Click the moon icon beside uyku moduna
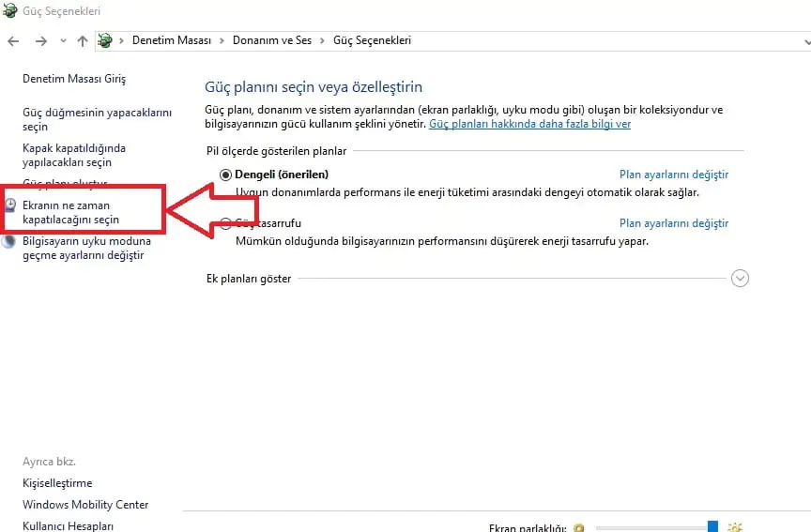Image resolution: width=811 pixels, height=532 pixels. click(x=8, y=241)
